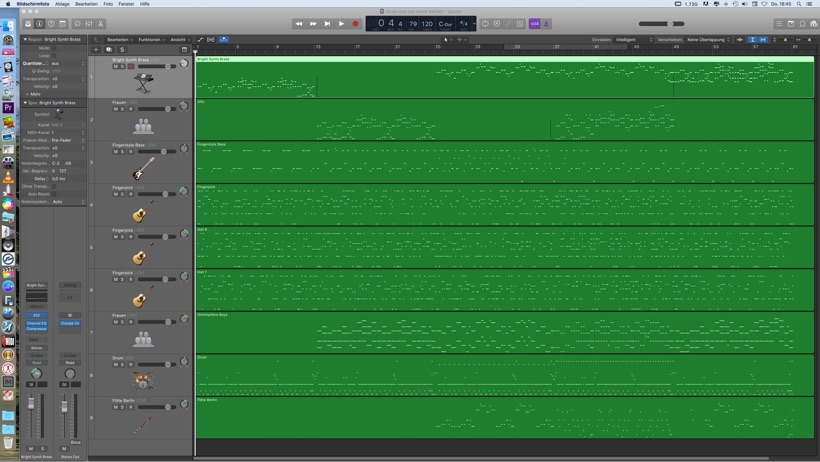Toggle global Solo S button in track header
820x462 pixels.
[122, 50]
